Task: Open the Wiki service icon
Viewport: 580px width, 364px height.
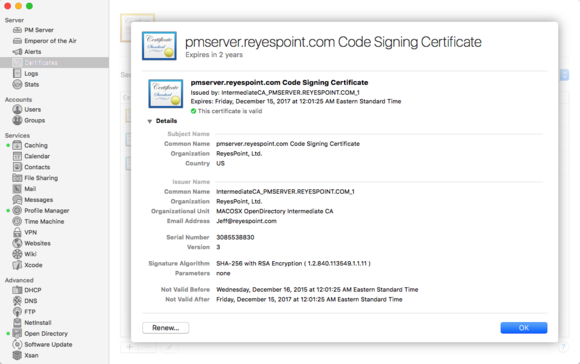Action: [17, 254]
